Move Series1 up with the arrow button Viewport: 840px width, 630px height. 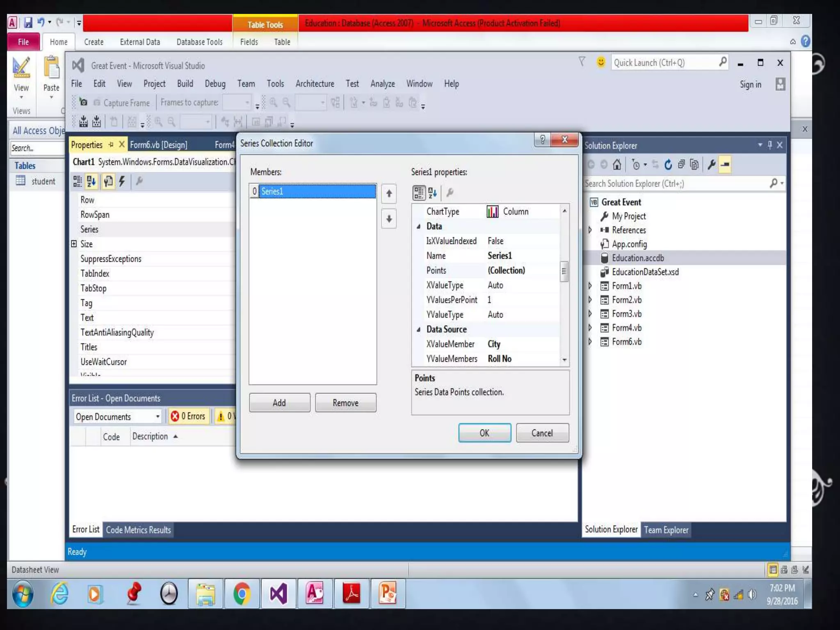pos(389,194)
